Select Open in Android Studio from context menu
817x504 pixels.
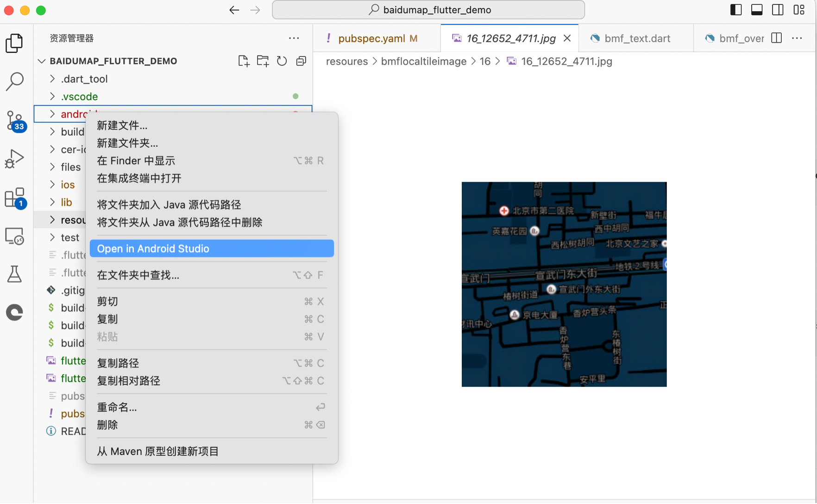154,248
